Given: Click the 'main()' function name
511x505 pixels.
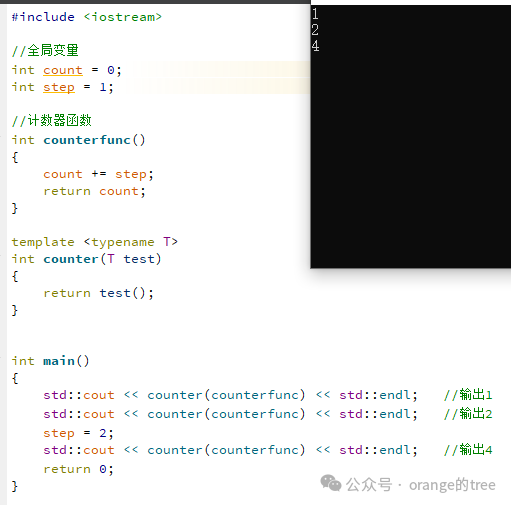Looking at the screenshot, I should coord(66,361).
